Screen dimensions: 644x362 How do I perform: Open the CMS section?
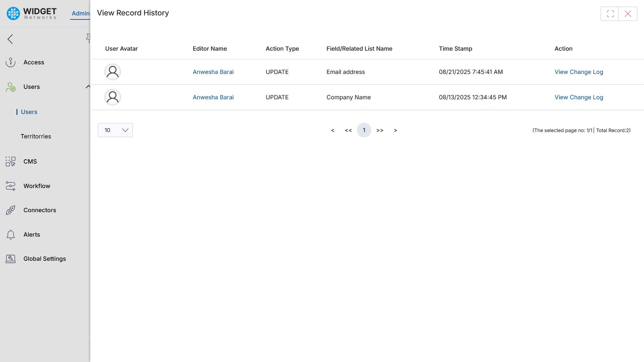30,162
